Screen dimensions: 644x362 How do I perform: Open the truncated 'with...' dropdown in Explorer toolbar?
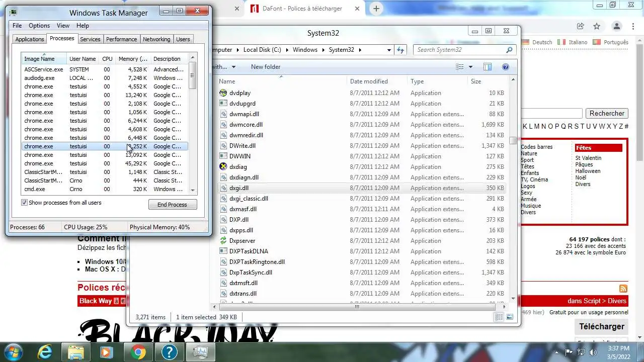click(x=223, y=67)
